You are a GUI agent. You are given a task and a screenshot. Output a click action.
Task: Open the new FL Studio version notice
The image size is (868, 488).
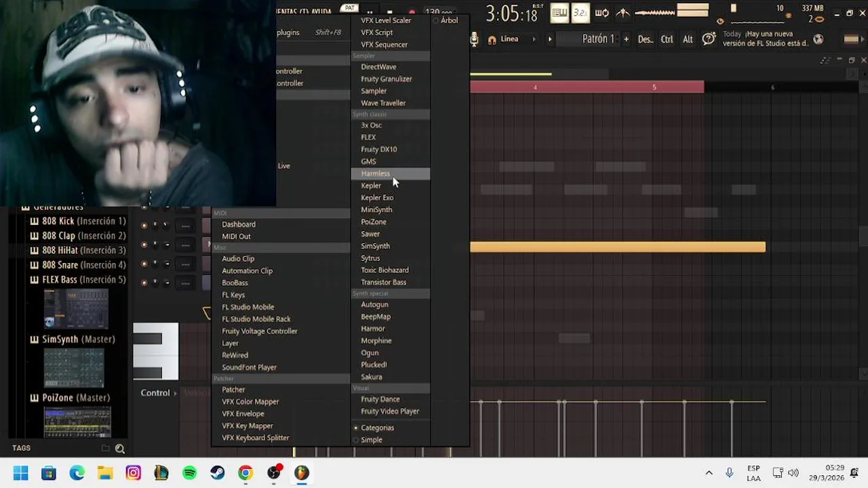765,39
